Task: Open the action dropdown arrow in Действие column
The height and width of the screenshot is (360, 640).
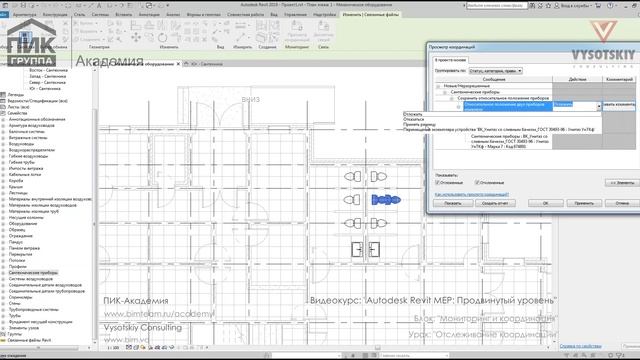Action: tap(599, 107)
